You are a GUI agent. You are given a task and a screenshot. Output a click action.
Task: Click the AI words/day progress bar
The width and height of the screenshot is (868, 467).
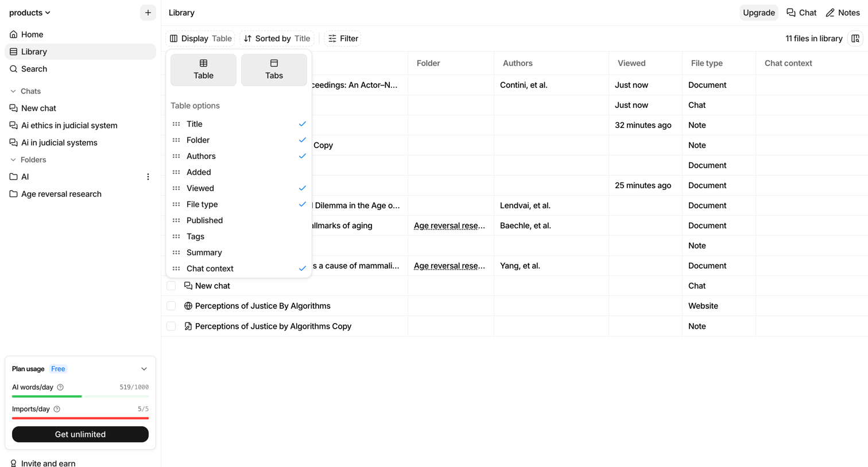(80, 396)
